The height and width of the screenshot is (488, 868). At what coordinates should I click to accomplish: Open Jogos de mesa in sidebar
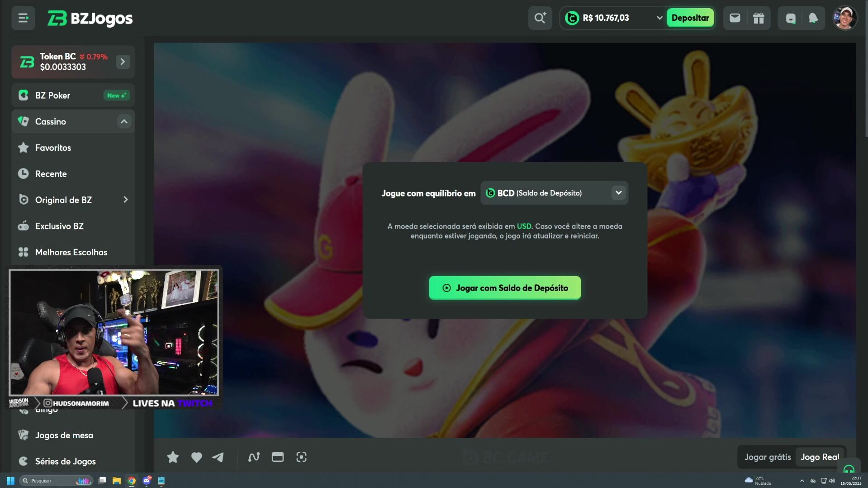pyautogui.click(x=73, y=435)
